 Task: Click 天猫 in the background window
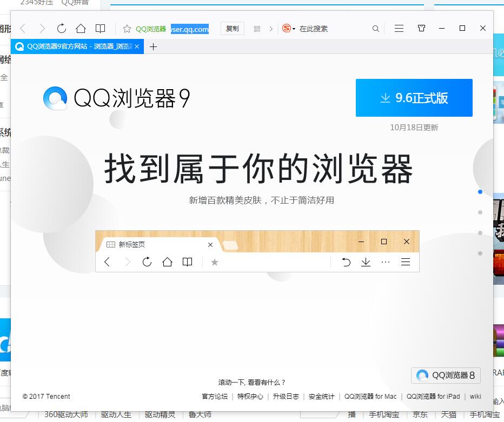(x=448, y=415)
